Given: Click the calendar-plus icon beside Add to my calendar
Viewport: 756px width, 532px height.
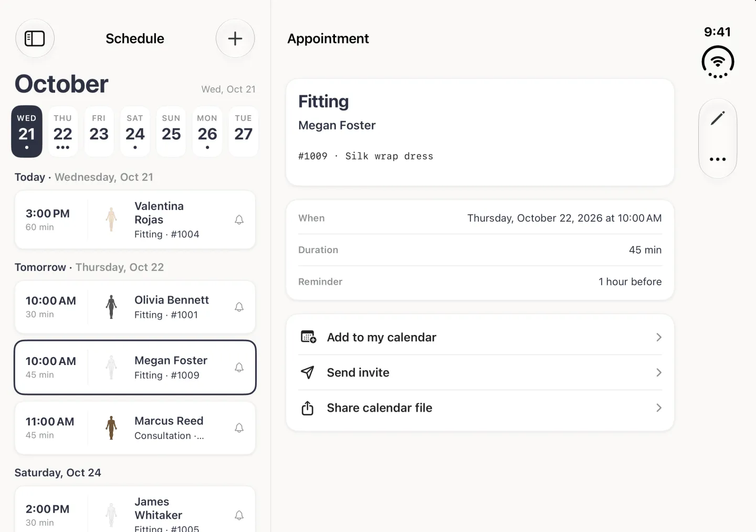Looking at the screenshot, I should 308,337.
